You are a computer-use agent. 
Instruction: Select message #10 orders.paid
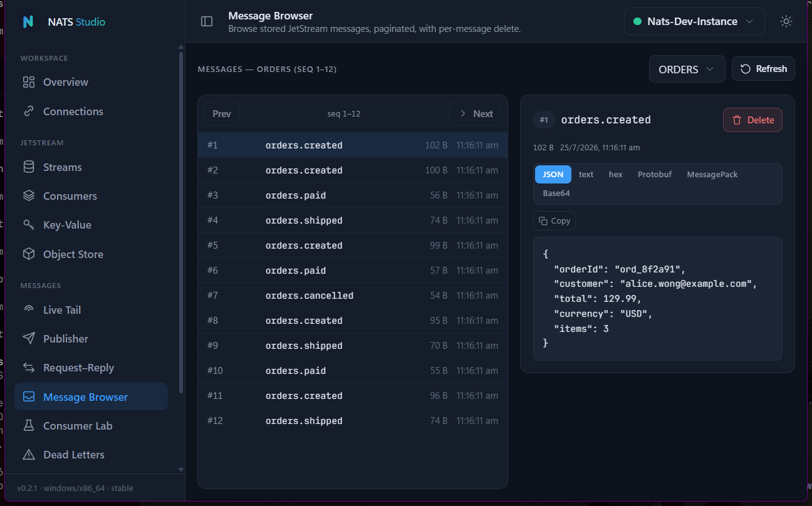(x=353, y=371)
